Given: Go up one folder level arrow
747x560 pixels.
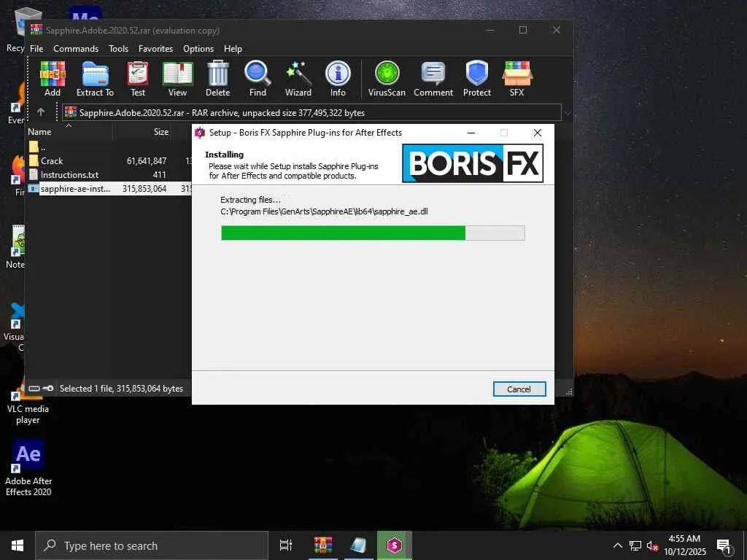Looking at the screenshot, I should point(41,112).
